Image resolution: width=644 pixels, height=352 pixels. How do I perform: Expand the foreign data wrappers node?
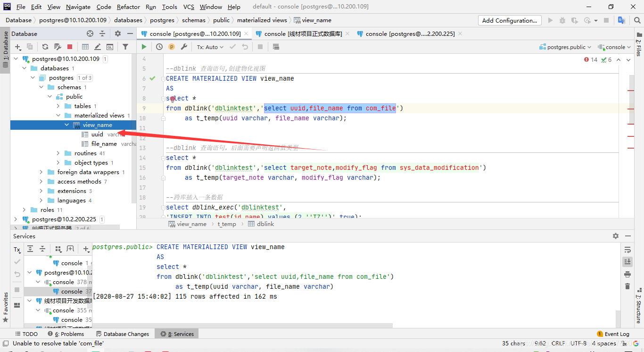[x=41, y=172]
